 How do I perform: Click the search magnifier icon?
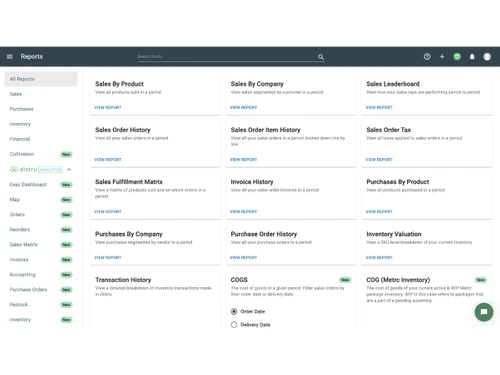[x=321, y=57]
